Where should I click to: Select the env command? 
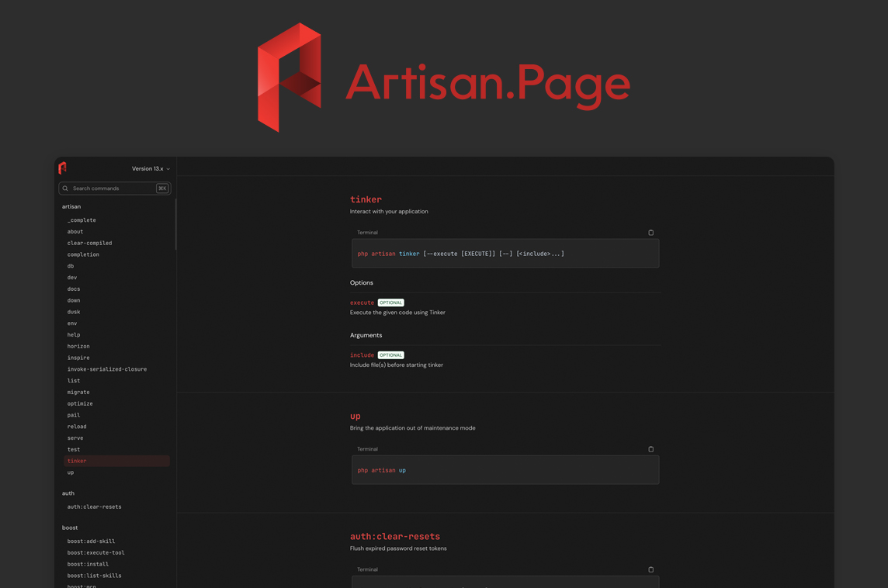tap(72, 323)
